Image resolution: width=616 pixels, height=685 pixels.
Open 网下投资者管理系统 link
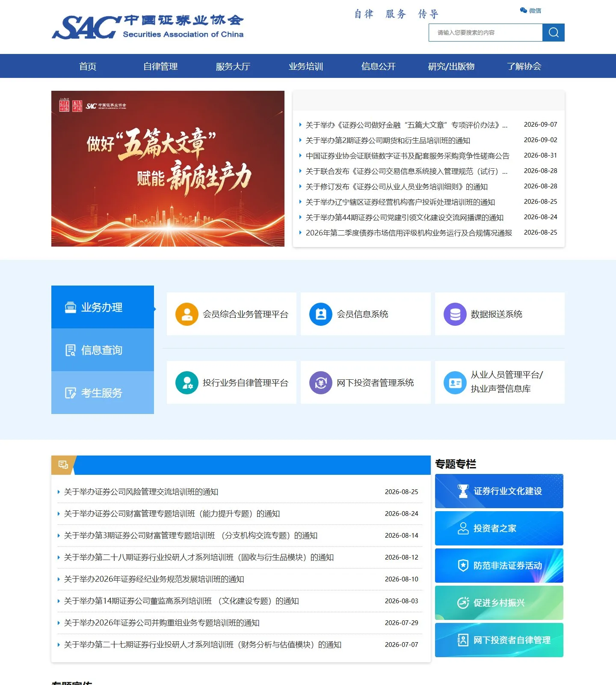(366, 382)
